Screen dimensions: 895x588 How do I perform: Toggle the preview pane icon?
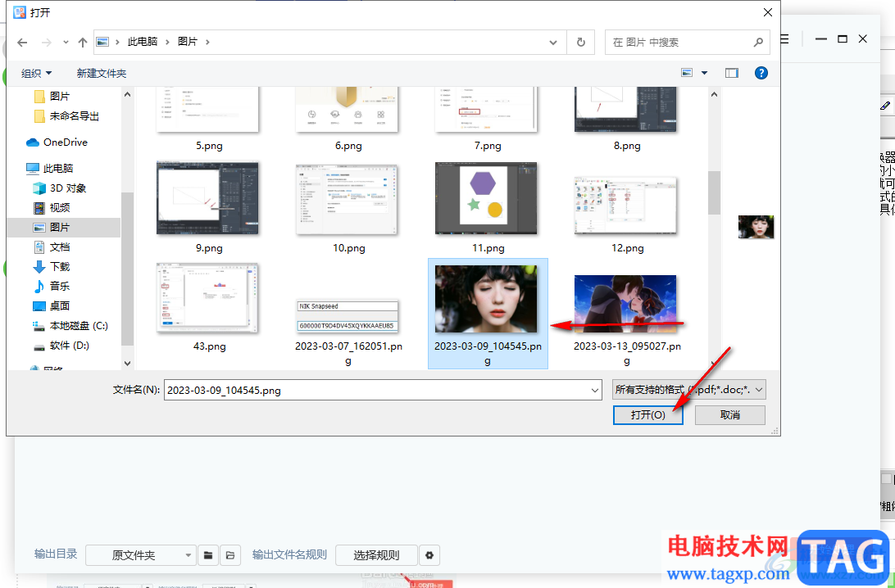[x=732, y=73]
